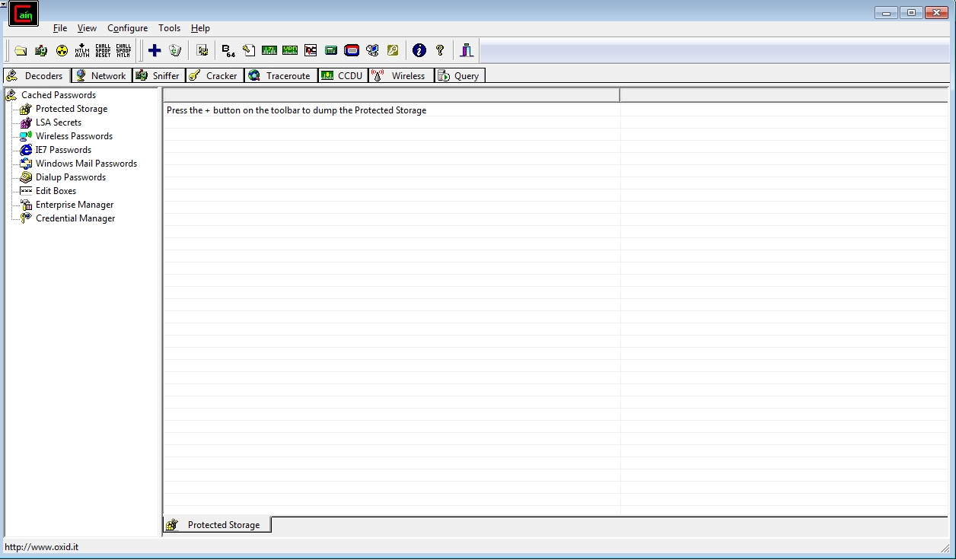Switch to the Sniffer tab
The image size is (956, 560).
click(158, 75)
